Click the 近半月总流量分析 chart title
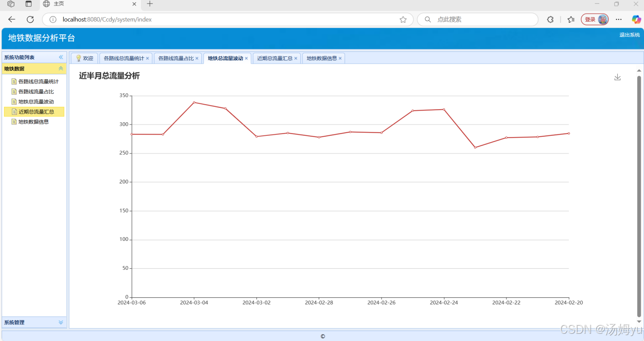The height and width of the screenshot is (341, 644). (x=109, y=76)
